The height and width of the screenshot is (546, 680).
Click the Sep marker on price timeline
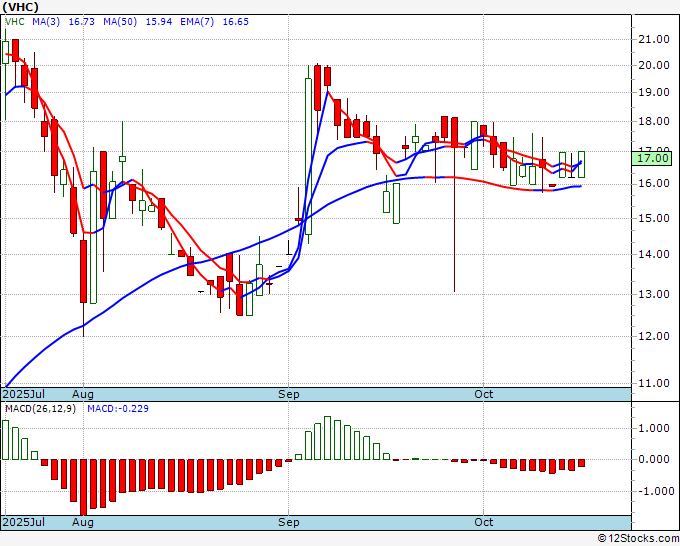click(x=288, y=394)
